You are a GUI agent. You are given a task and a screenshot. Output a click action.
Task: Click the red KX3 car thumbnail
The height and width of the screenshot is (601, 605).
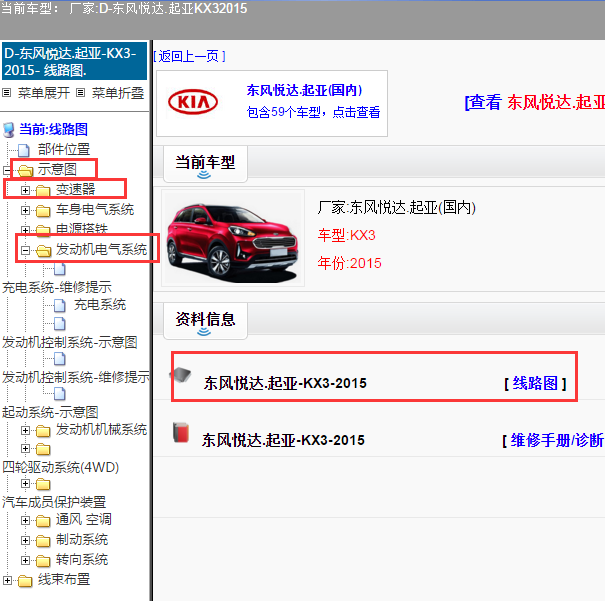(x=233, y=238)
